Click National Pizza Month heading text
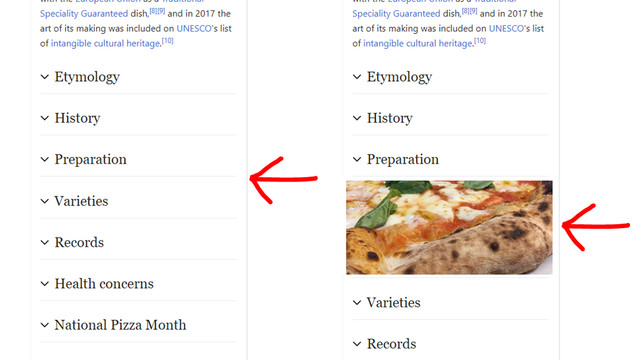 pyautogui.click(x=120, y=325)
